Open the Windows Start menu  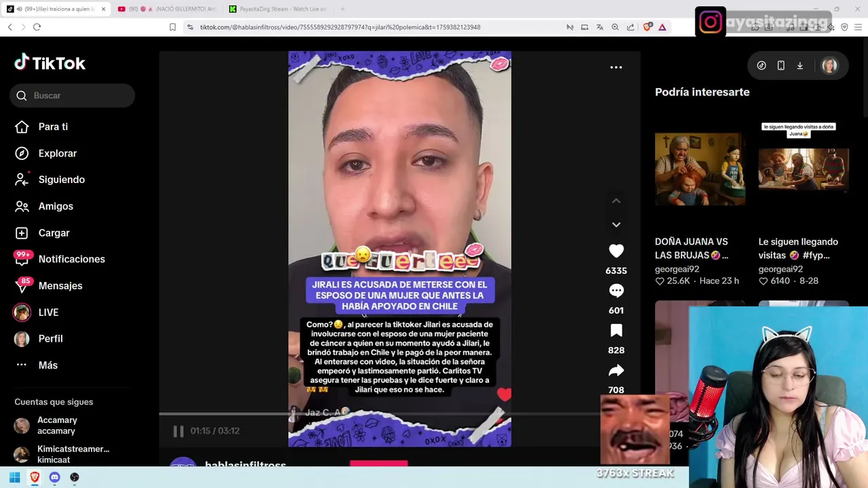tap(14, 477)
